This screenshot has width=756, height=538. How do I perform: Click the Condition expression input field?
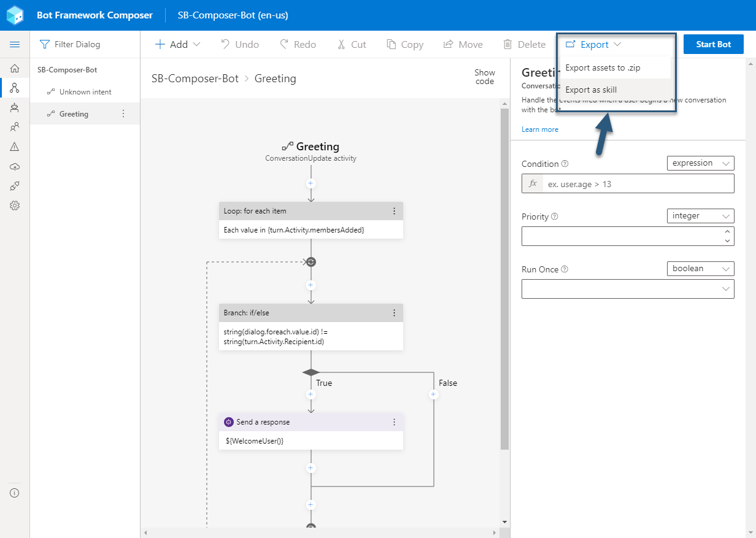[638, 183]
